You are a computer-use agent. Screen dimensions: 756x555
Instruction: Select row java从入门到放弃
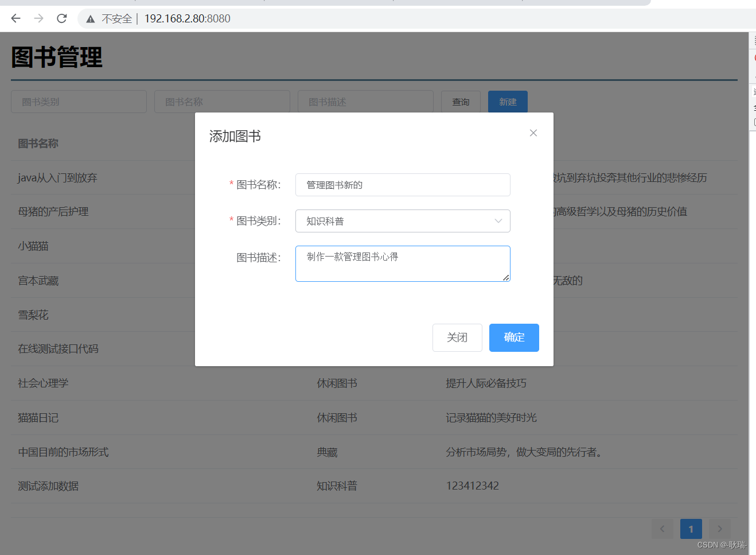click(374, 177)
